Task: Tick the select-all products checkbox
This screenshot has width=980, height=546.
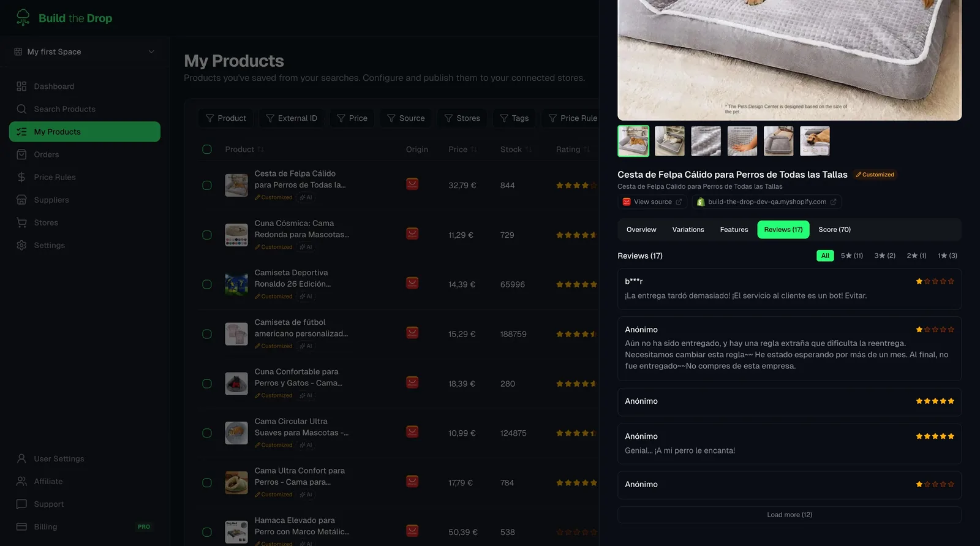Action: click(x=207, y=150)
